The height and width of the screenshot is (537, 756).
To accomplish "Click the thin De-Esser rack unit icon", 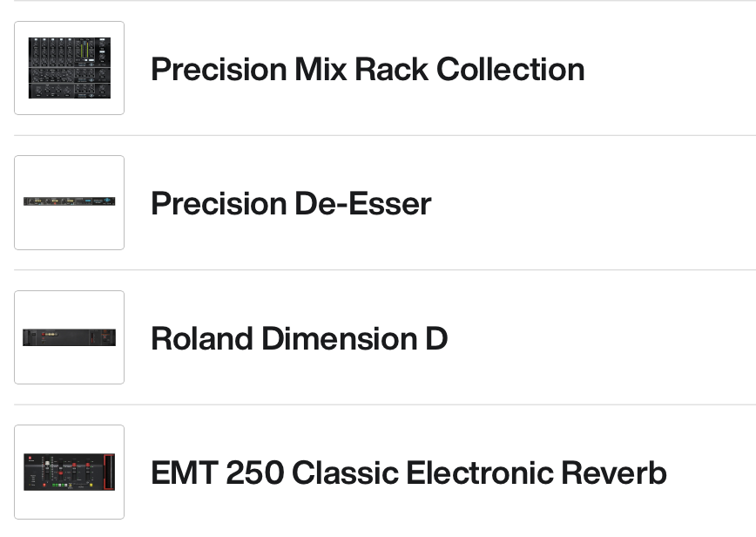I will point(70,201).
